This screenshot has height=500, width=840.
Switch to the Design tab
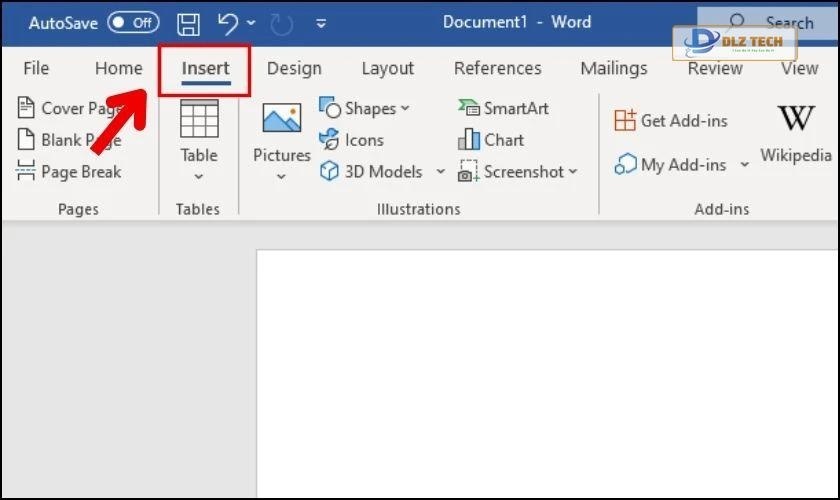294,68
